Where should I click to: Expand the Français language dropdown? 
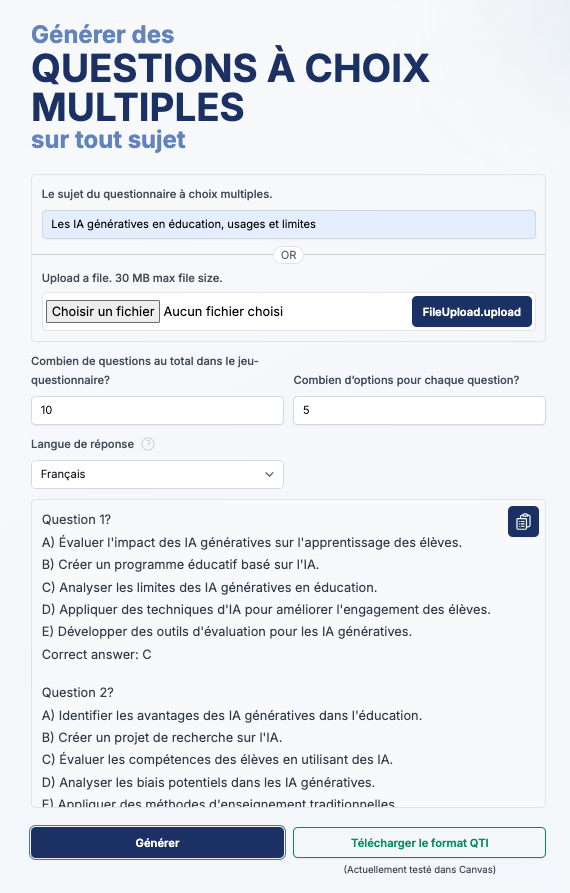157,474
